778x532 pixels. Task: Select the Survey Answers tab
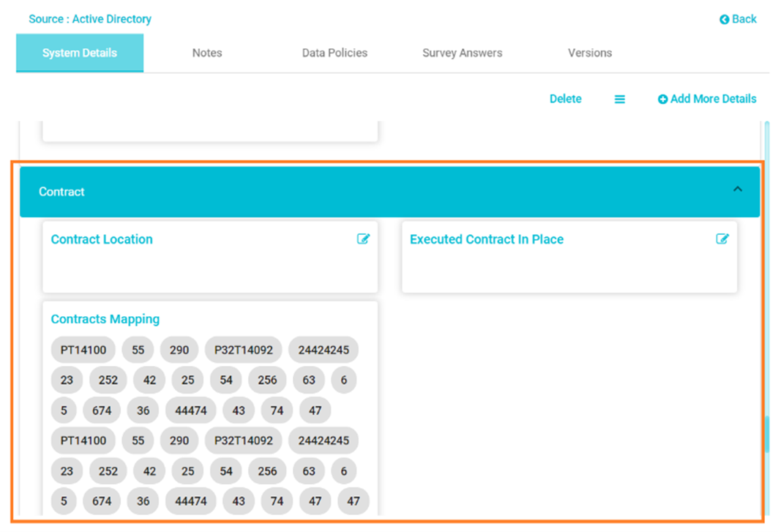pyautogui.click(x=463, y=53)
